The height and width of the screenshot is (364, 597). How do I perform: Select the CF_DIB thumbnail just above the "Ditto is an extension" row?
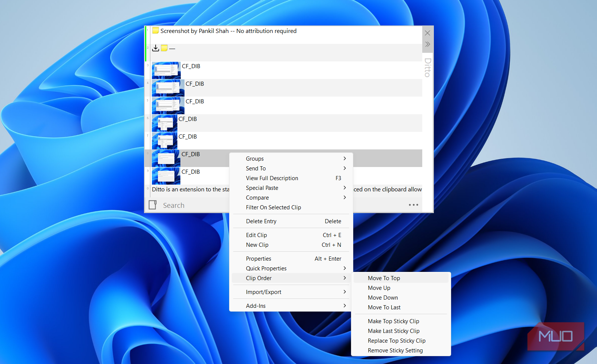(x=166, y=176)
